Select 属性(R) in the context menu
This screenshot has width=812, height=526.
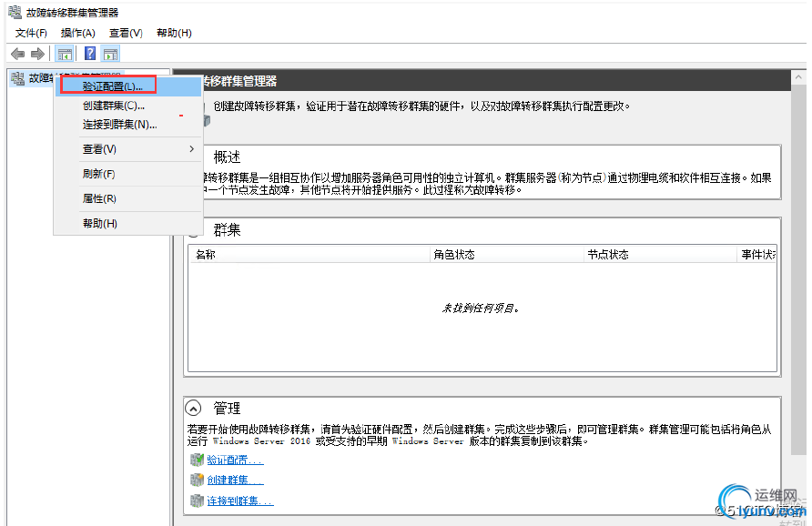pos(130,198)
